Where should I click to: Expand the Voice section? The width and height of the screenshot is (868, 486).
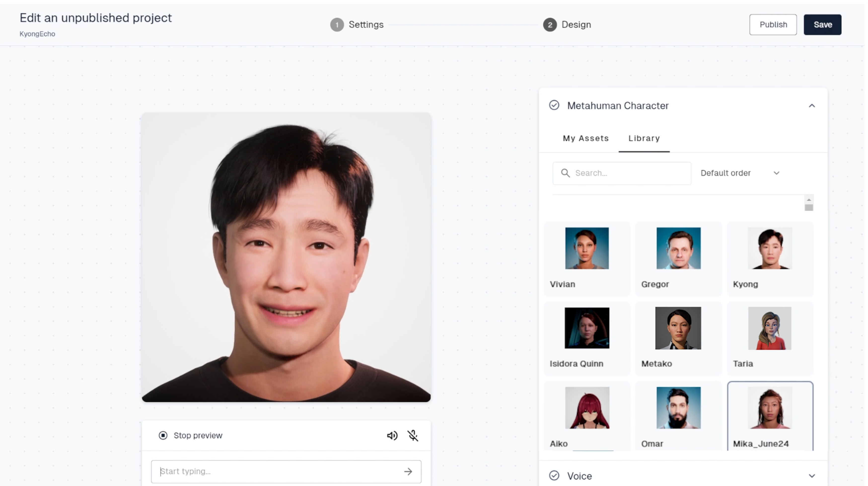[812, 476]
